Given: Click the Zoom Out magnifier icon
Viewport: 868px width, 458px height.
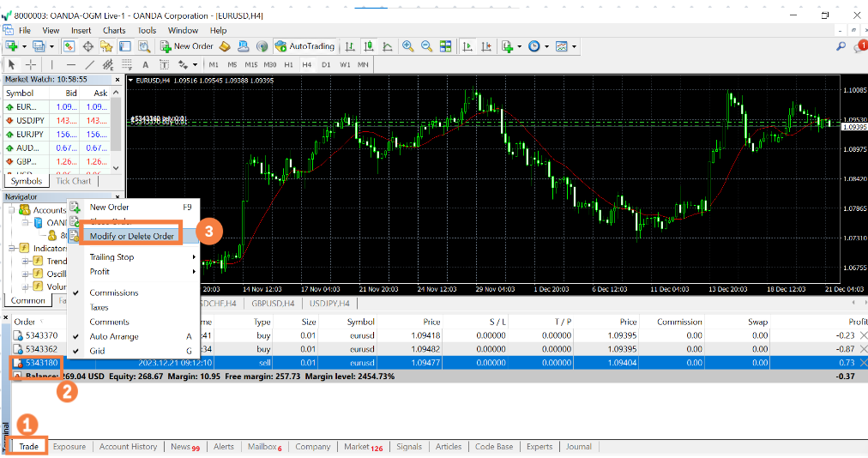Looking at the screenshot, I should tap(425, 46).
